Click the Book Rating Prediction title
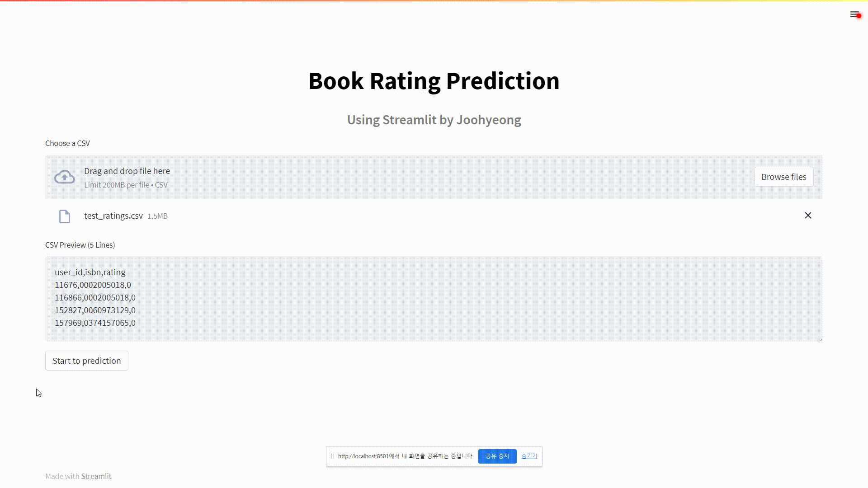The image size is (868, 488). 434,81
